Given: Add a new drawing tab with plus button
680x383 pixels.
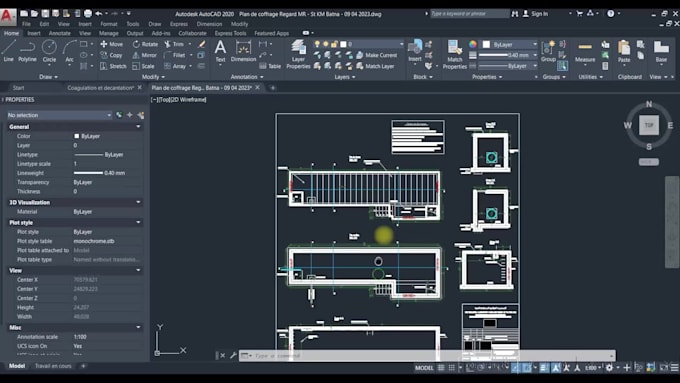Looking at the screenshot, I should pos(273,88).
